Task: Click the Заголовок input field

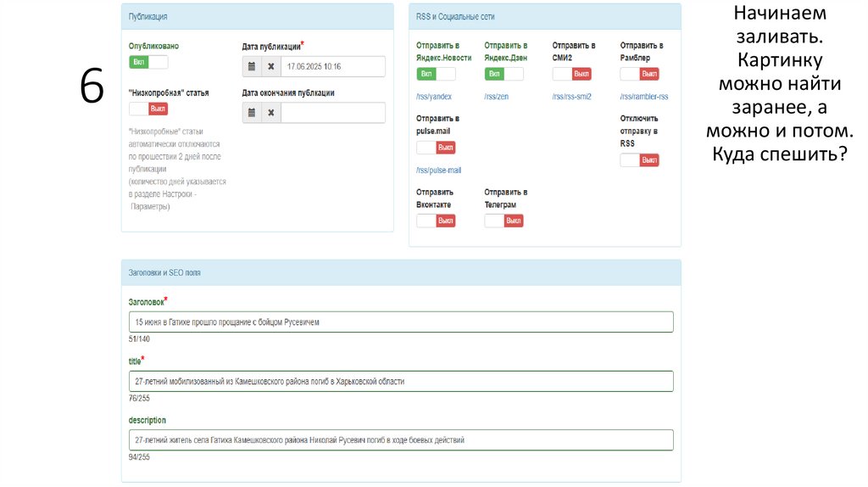Action: tap(401, 322)
